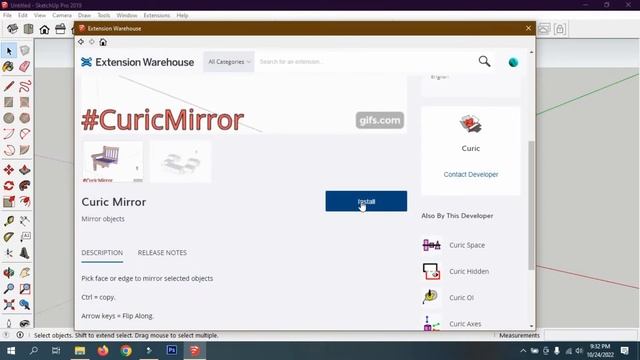Open the Camera menu
This screenshot has height=360, width=640.
coord(62,15)
